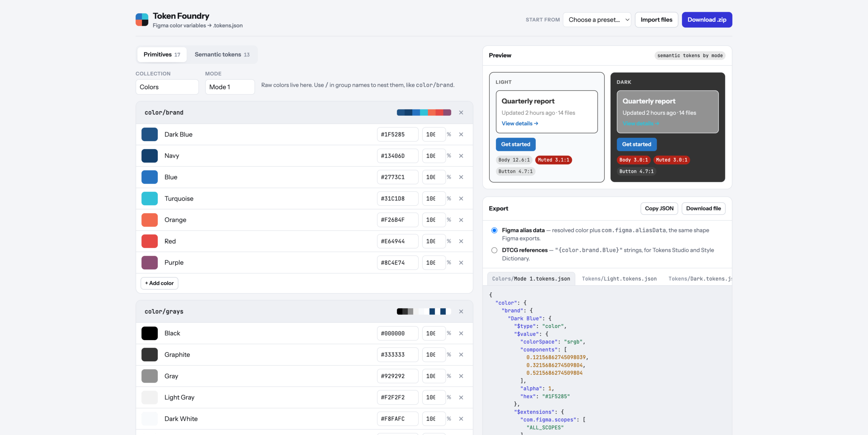Click Copy JSON in Export panel
The width and height of the screenshot is (868, 435).
659,208
